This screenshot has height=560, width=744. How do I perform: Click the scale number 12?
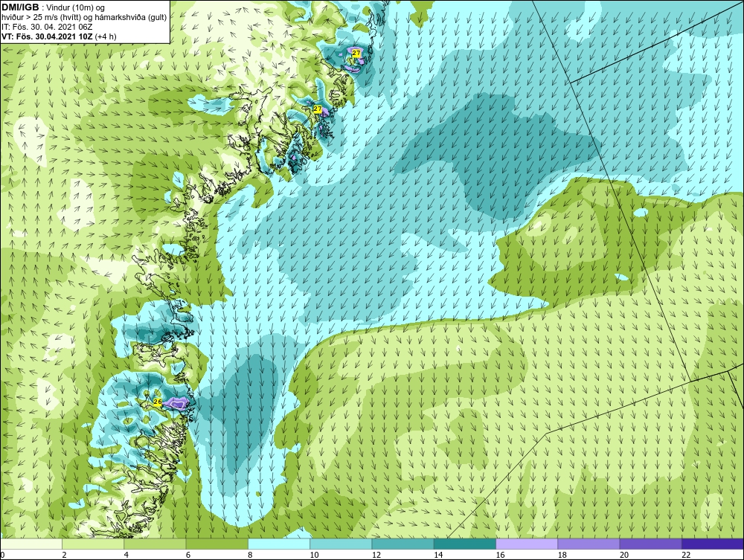(376, 556)
